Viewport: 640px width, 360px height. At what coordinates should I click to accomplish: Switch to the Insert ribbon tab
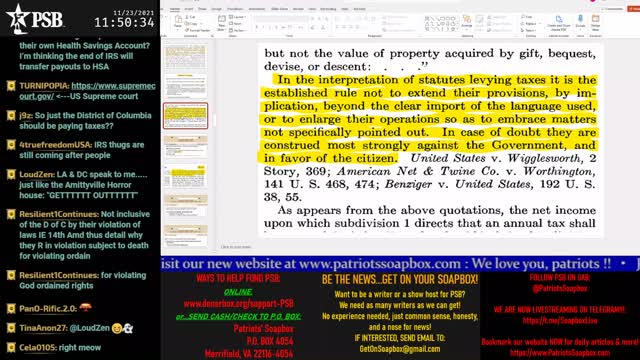coord(189,9)
